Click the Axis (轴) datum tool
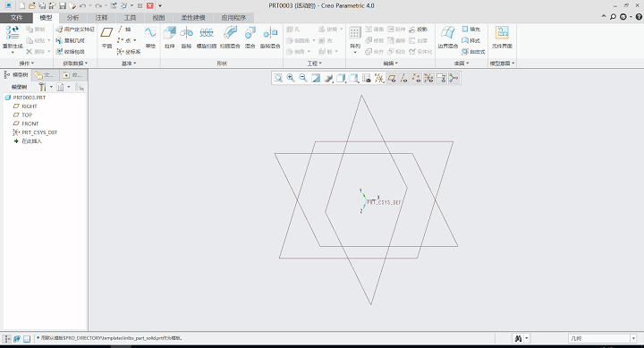 [x=124, y=30]
